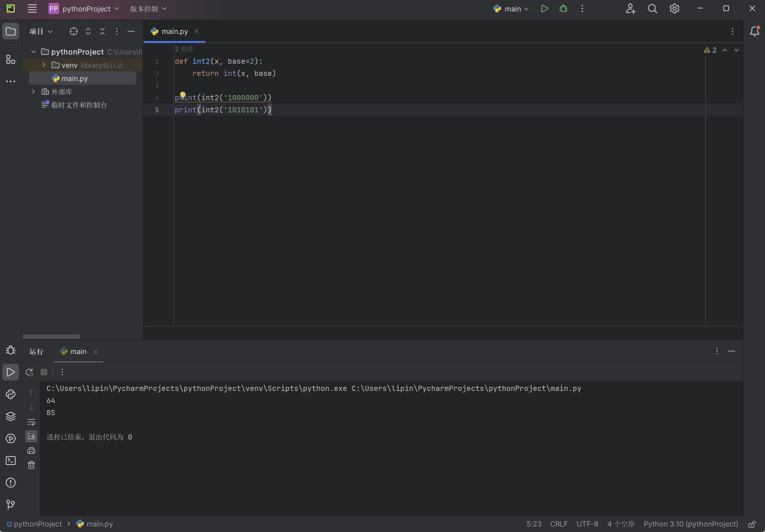Change the UTF-8 file encoding
The height and width of the screenshot is (532, 765).
click(x=587, y=524)
